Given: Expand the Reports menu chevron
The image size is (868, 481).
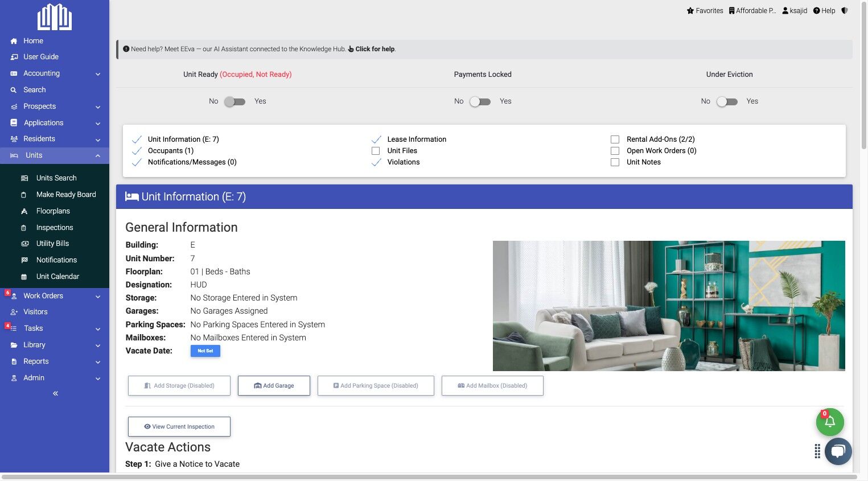Looking at the screenshot, I should (98, 362).
